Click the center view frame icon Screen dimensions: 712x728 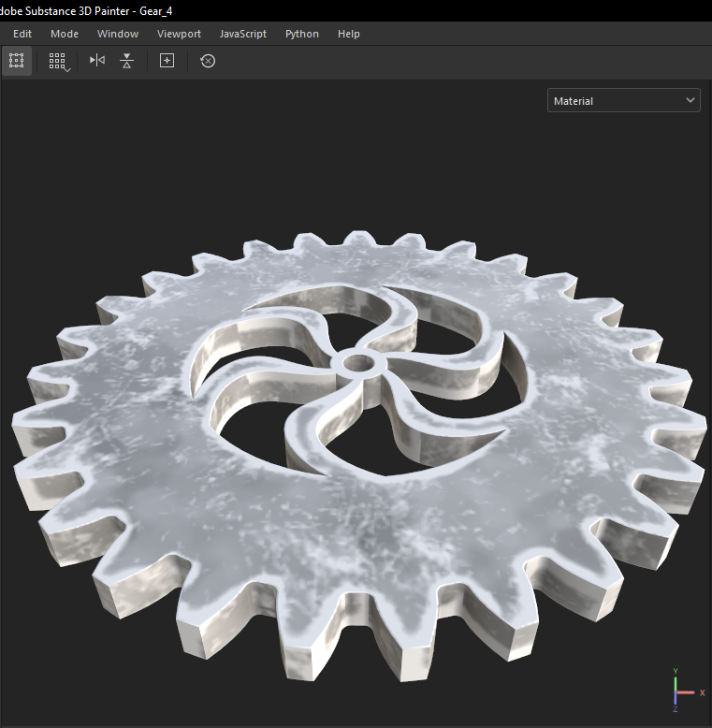pyautogui.click(x=167, y=61)
